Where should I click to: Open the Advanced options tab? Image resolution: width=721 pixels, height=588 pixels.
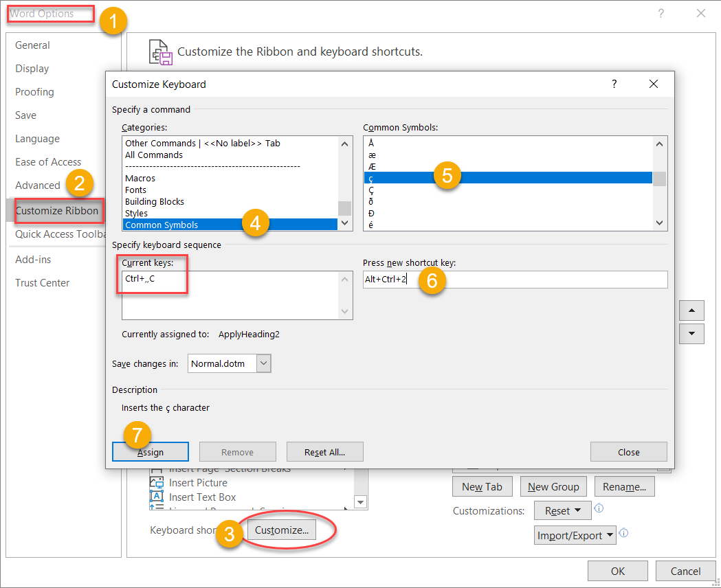pos(38,185)
